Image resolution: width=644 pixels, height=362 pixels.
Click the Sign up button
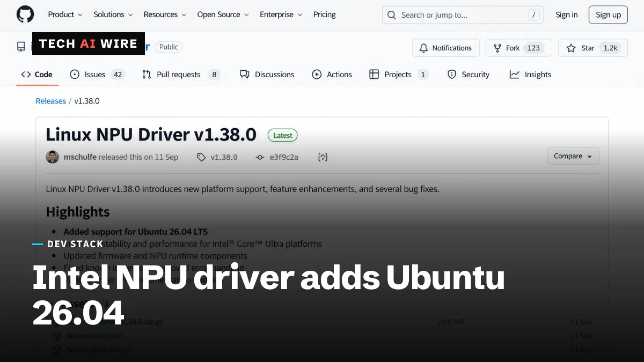click(x=608, y=15)
